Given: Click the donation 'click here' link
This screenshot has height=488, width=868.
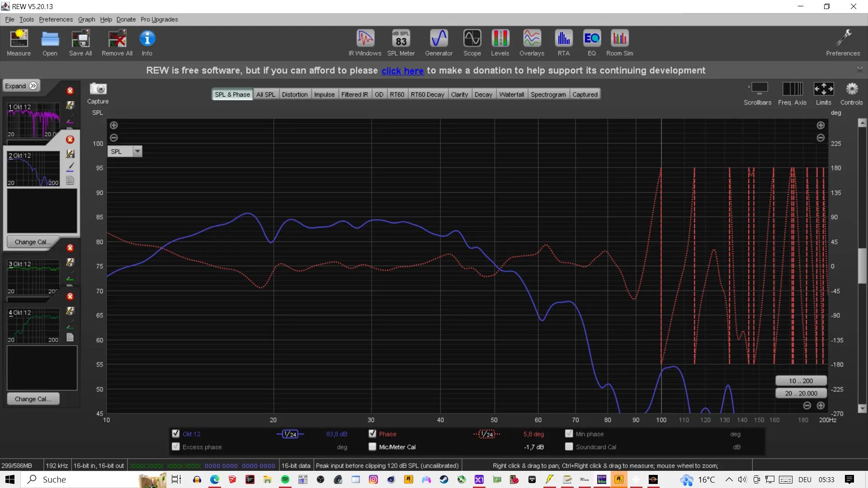Looking at the screenshot, I should click(402, 70).
